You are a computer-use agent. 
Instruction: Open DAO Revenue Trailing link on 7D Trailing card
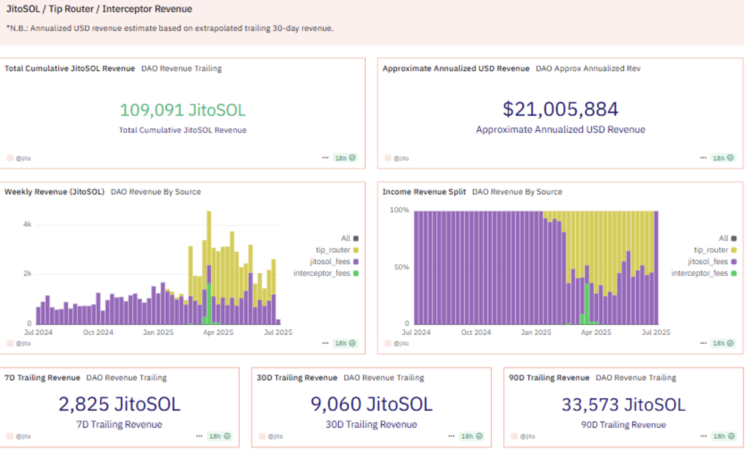(x=126, y=377)
